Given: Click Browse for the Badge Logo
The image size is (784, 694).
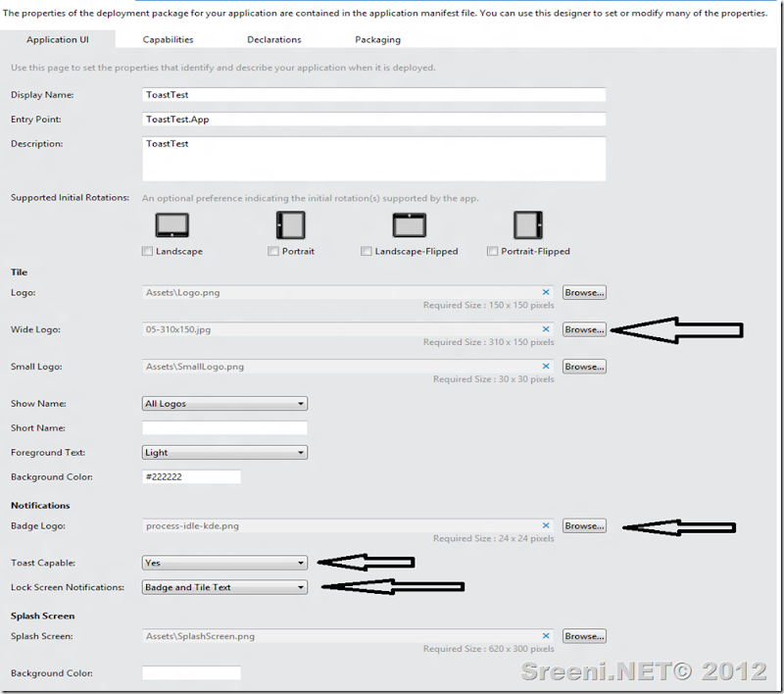Looking at the screenshot, I should pos(584,526).
